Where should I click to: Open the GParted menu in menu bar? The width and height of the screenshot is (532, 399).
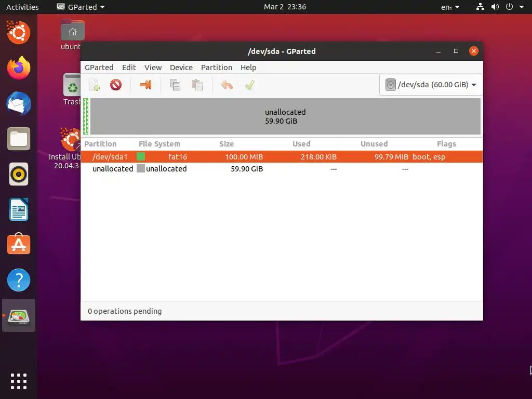[x=99, y=68]
